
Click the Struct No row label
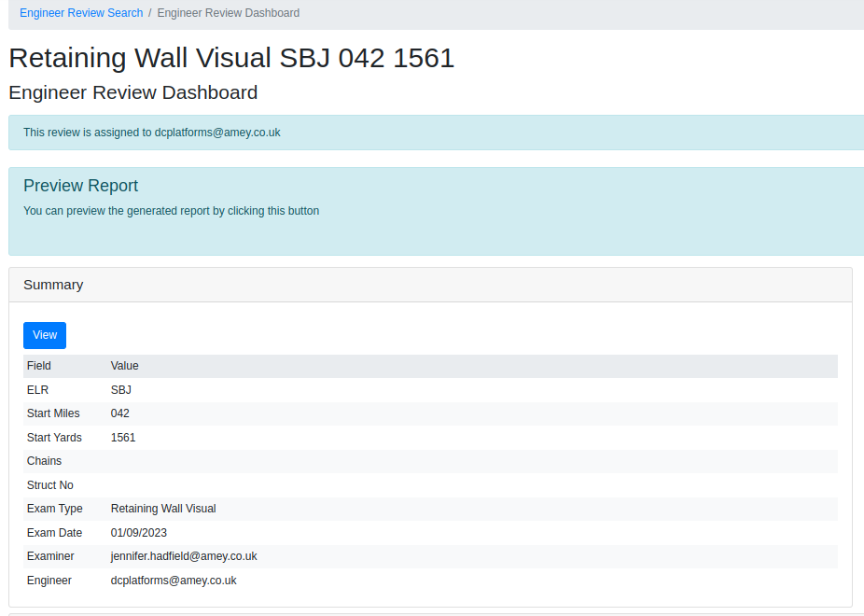tap(50, 485)
